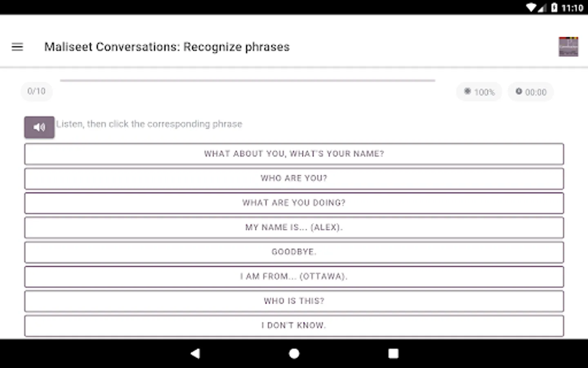Tap the app logo thumbnail in header
Viewport: 588px width, 368px height.
pyautogui.click(x=568, y=47)
